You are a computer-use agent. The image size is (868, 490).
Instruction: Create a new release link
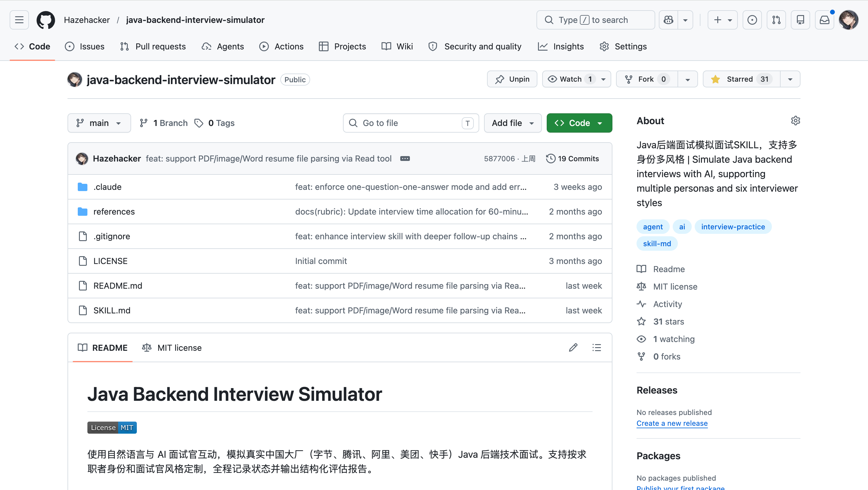pos(672,424)
